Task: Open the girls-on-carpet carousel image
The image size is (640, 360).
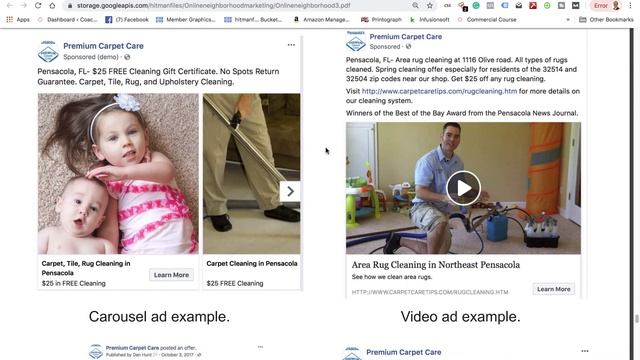Action: point(118,174)
